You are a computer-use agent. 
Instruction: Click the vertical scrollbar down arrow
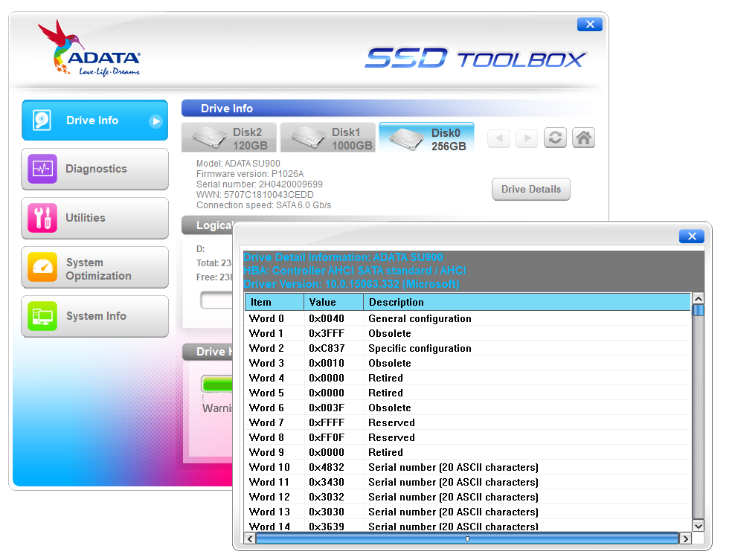pyautogui.click(x=699, y=526)
